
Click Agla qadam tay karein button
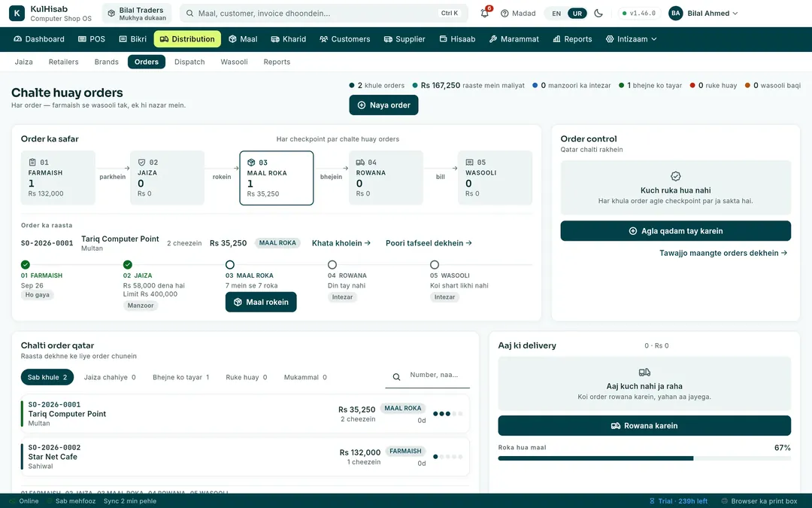(x=675, y=231)
